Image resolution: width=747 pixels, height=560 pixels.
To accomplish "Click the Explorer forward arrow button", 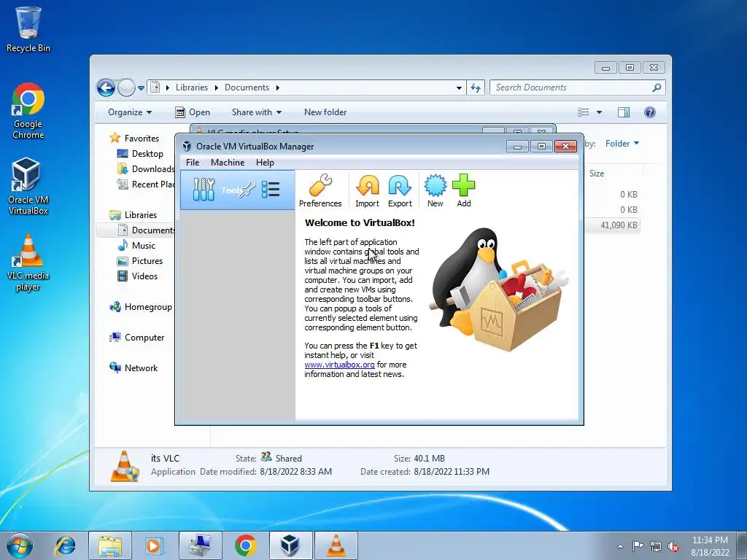I will [x=126, y=87].
